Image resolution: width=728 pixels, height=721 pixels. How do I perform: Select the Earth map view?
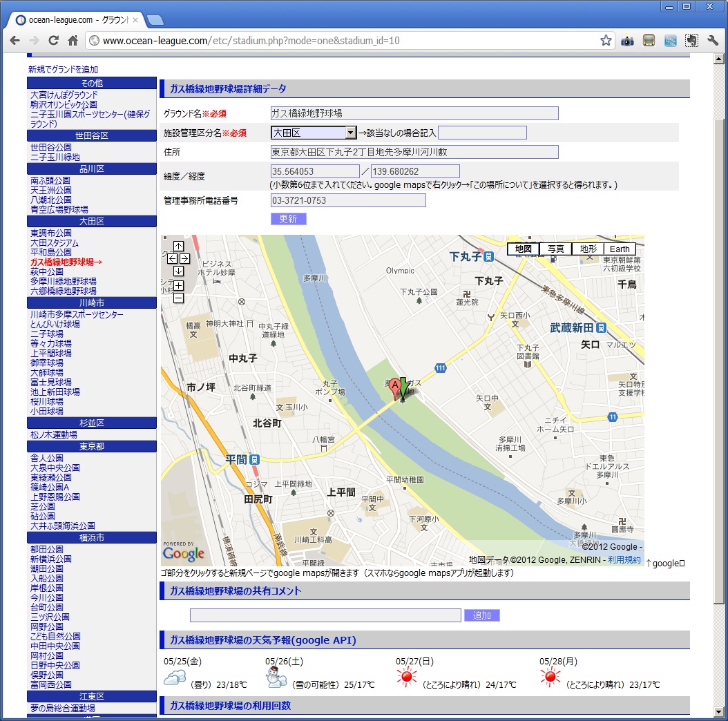pyautogui.click(x=620, y=249)
